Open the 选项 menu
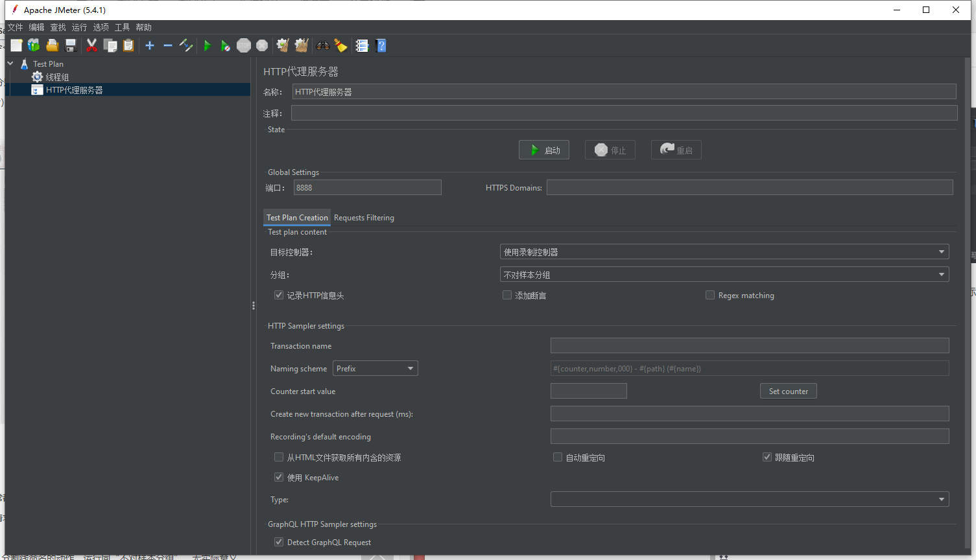976x560 pixels. pos(101,27)
